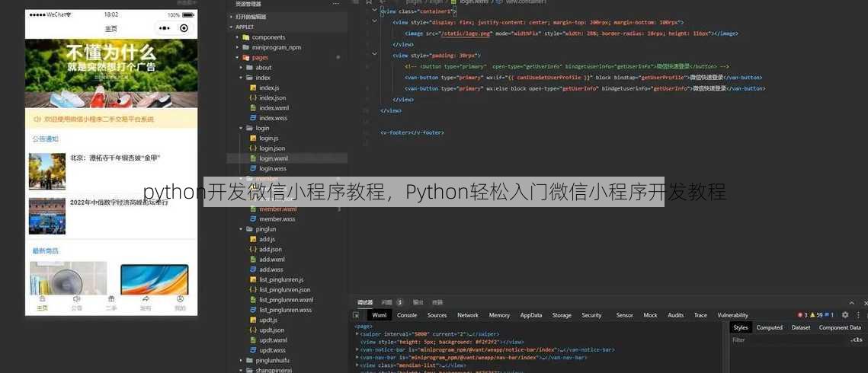Viewport: 868px width, 373px height.
Task: Open the Storage tab
Action: (562, 315)
